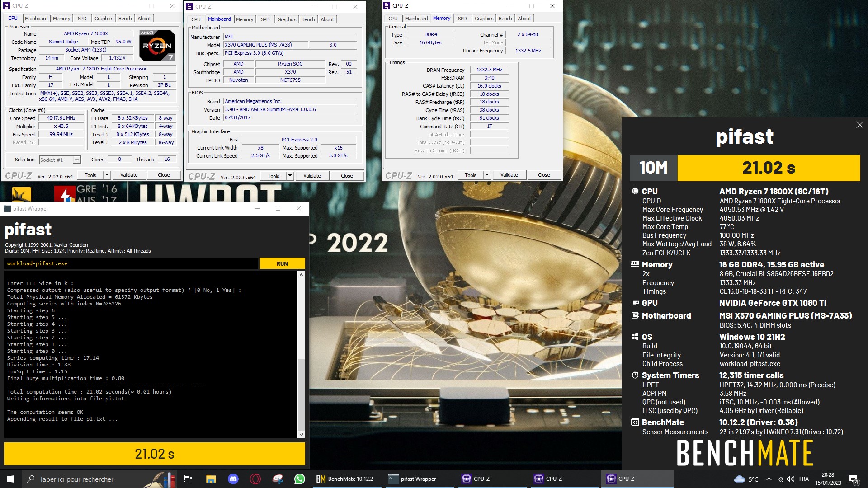Click the Motherboard icon in BenchMate panel
868x488 pixels.
pos(635,315)
